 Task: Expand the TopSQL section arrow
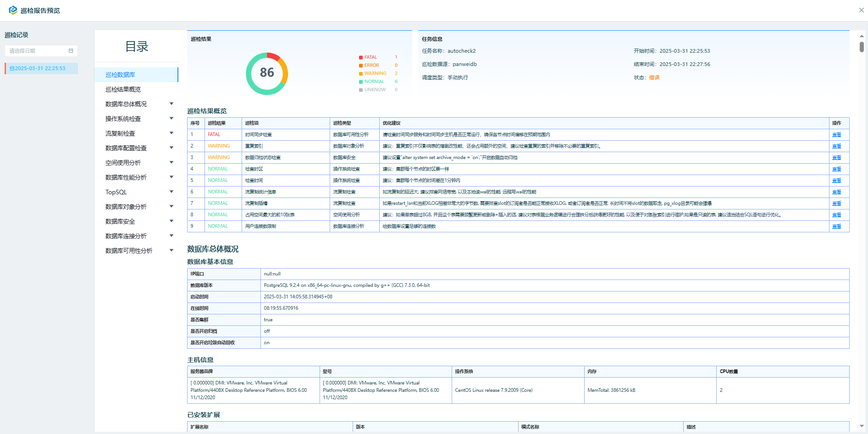point(171,192)
